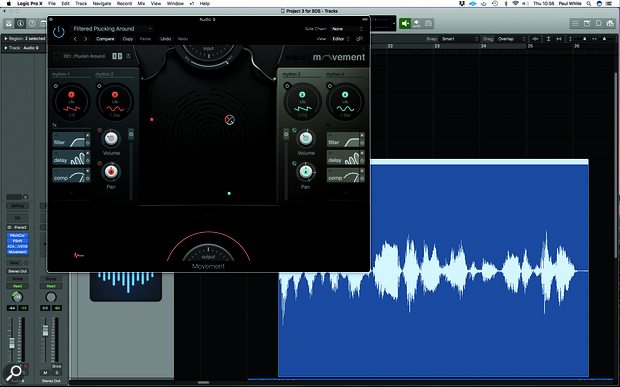Click rhythm 2 red sine LFO dial
Viewport: 620px width, 387px height.
[x=115, y=102]
